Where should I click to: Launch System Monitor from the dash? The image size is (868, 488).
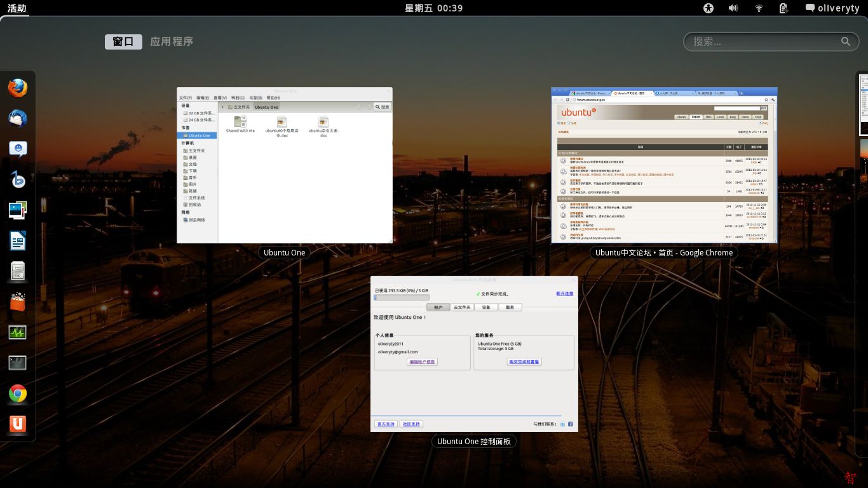click(x=18, y=332)
